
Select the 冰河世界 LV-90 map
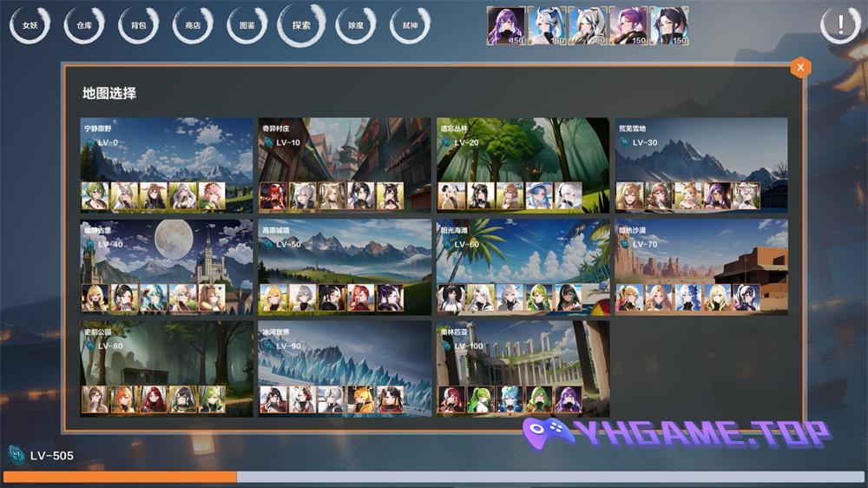[x=345, y=353]
